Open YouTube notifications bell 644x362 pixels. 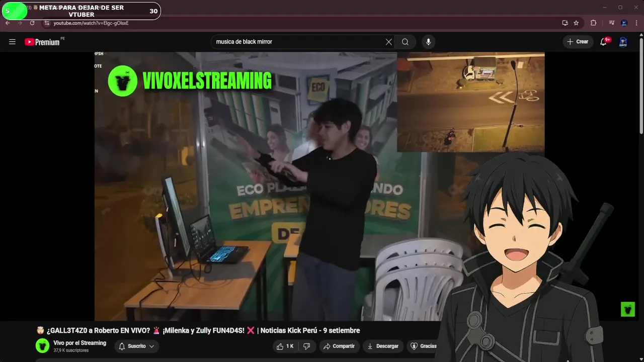(604, 42)
